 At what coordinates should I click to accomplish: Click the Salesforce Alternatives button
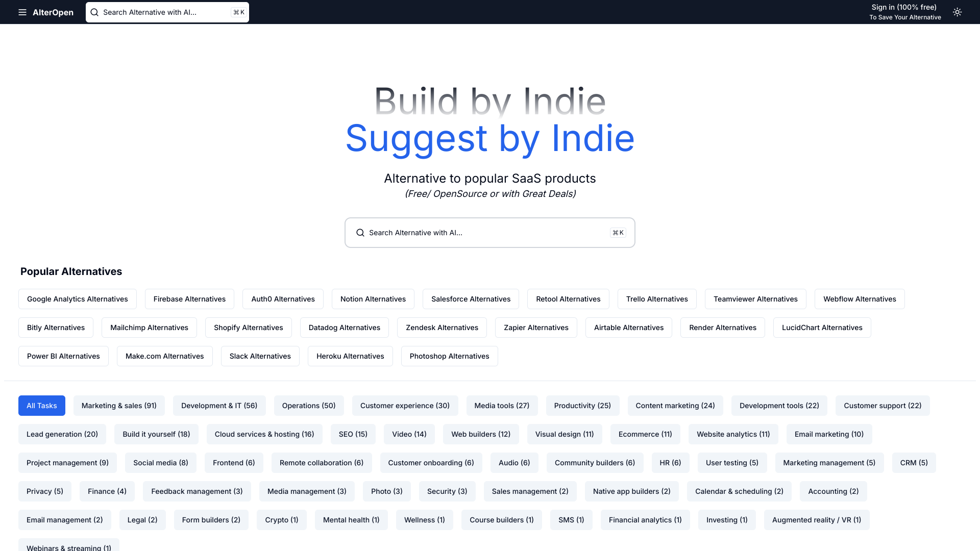[471, 298]
